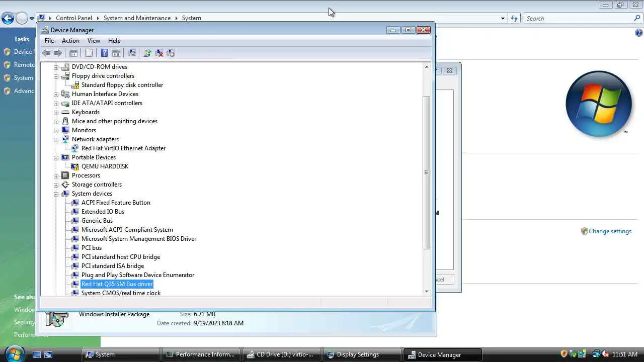644x362 pixels.
Task: Collapse the Floppy drive controllers node
Action: 56,76
